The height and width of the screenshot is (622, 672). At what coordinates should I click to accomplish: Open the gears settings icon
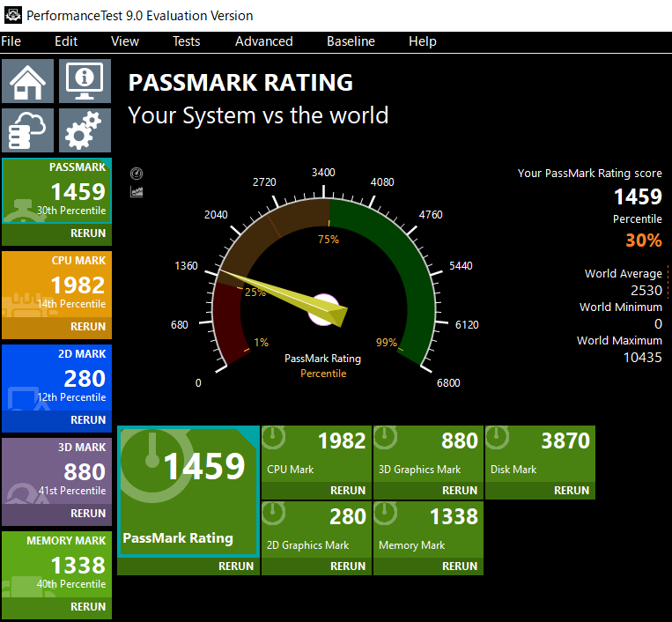85,130
